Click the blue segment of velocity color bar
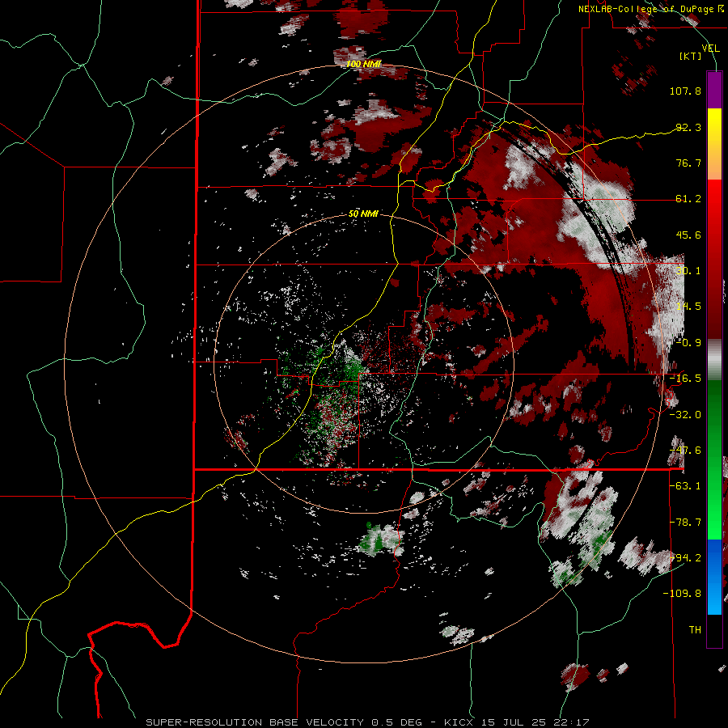 tap(714, 577)
